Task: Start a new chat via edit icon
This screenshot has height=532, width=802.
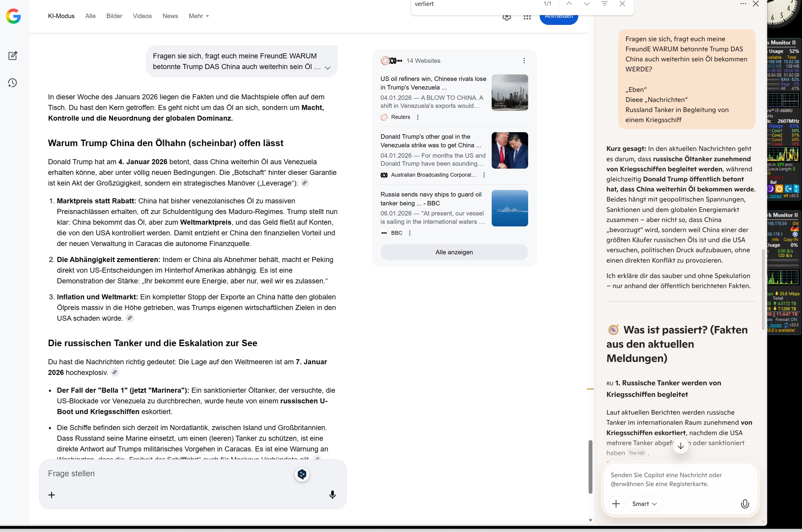Action: (x=12, y=56)
